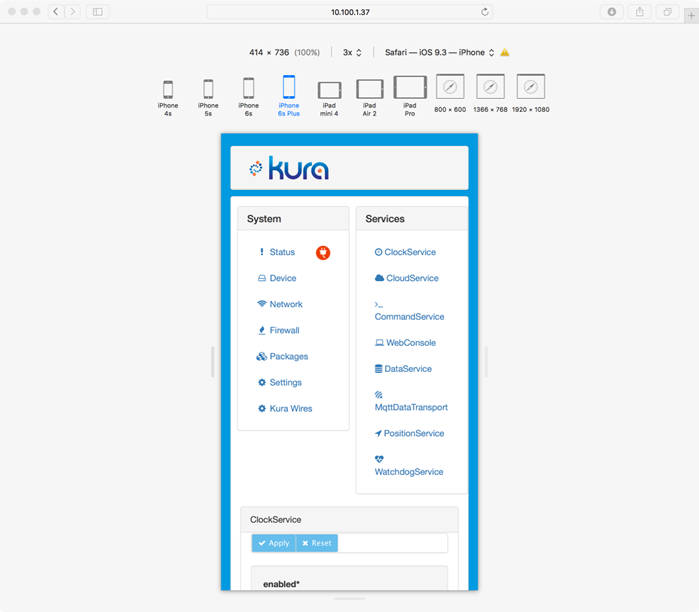Show all tabs button in Safari
This screenshot has width=699, height=612.
(x=667, y=12)
